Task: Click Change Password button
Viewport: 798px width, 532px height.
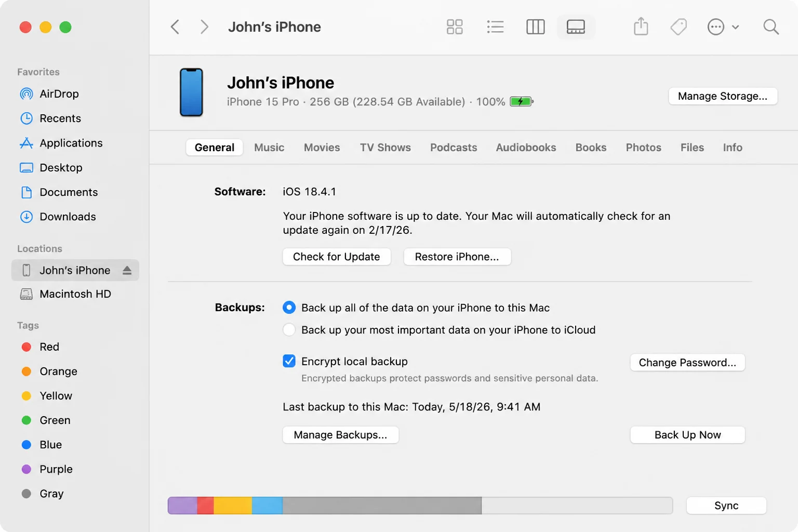Action: coord(687,363)
